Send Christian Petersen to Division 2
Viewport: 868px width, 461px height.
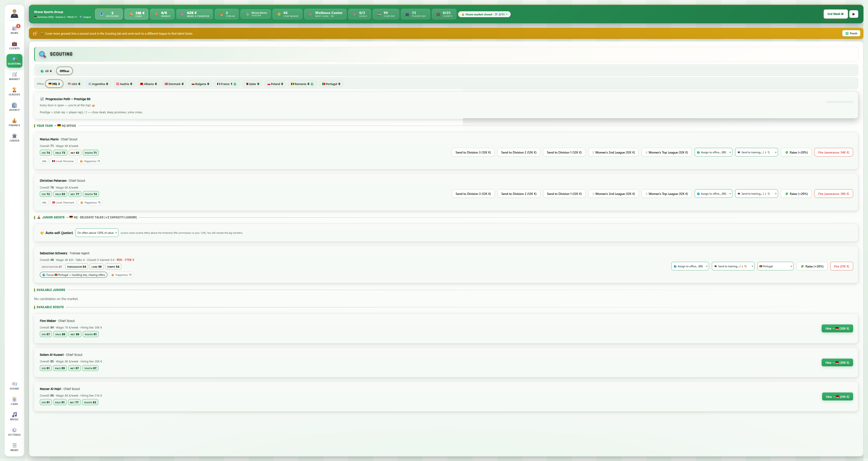pos(519,194)
